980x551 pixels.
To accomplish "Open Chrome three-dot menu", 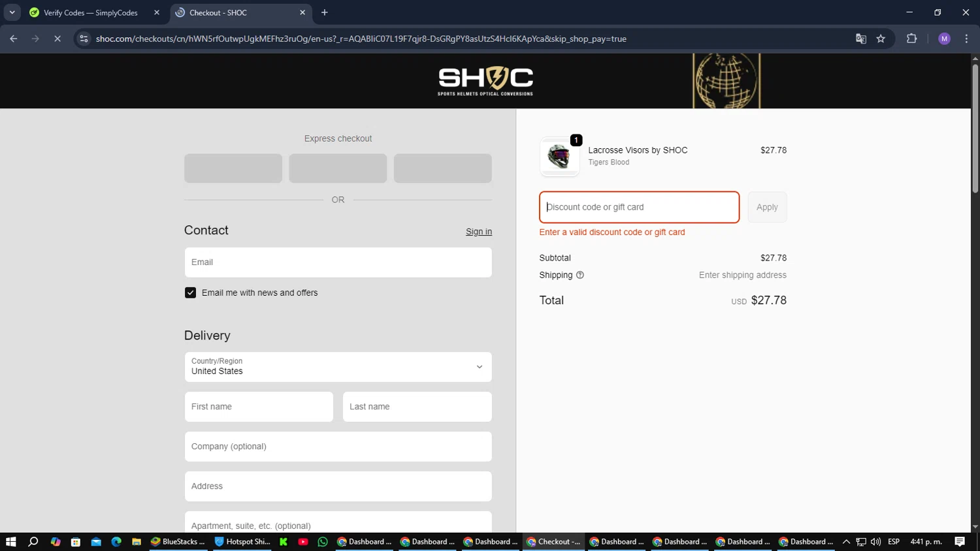I will click(966, 39).
